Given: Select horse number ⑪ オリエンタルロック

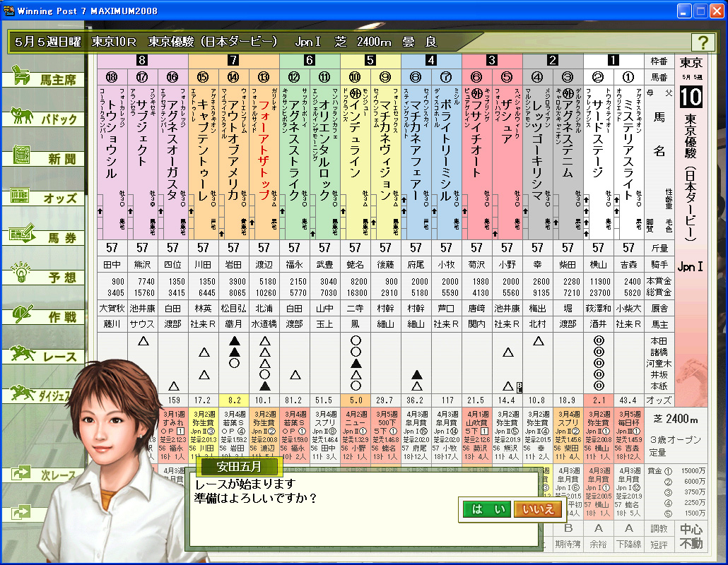Looking at the screenshot, I should click(324, 162).
